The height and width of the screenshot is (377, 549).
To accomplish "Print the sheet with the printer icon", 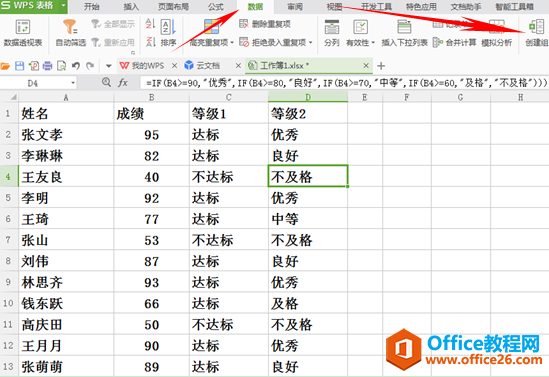I will tap(47, 66).
